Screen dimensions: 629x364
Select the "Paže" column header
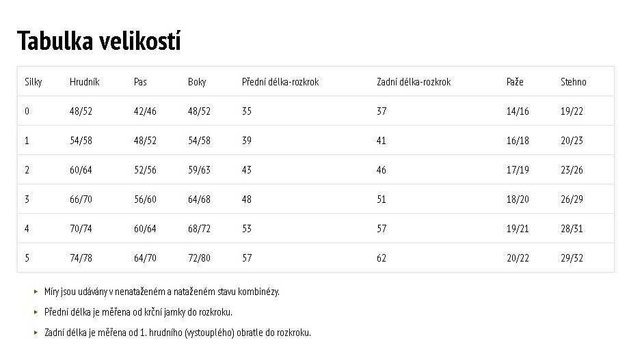(x=515, y=82)
